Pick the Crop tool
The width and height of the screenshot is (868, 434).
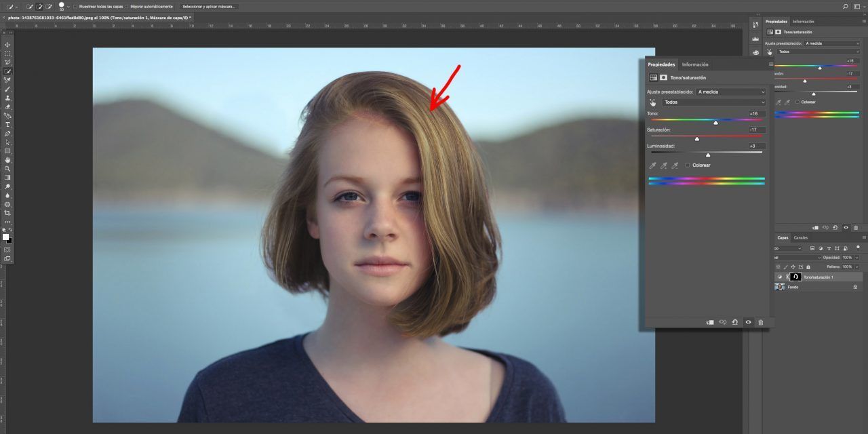[x=7, y=213]
